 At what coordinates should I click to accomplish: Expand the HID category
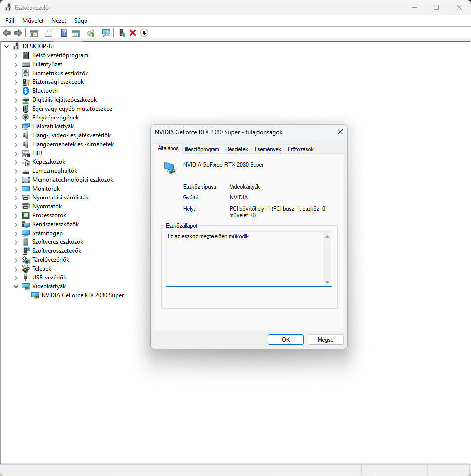[16, 153]
